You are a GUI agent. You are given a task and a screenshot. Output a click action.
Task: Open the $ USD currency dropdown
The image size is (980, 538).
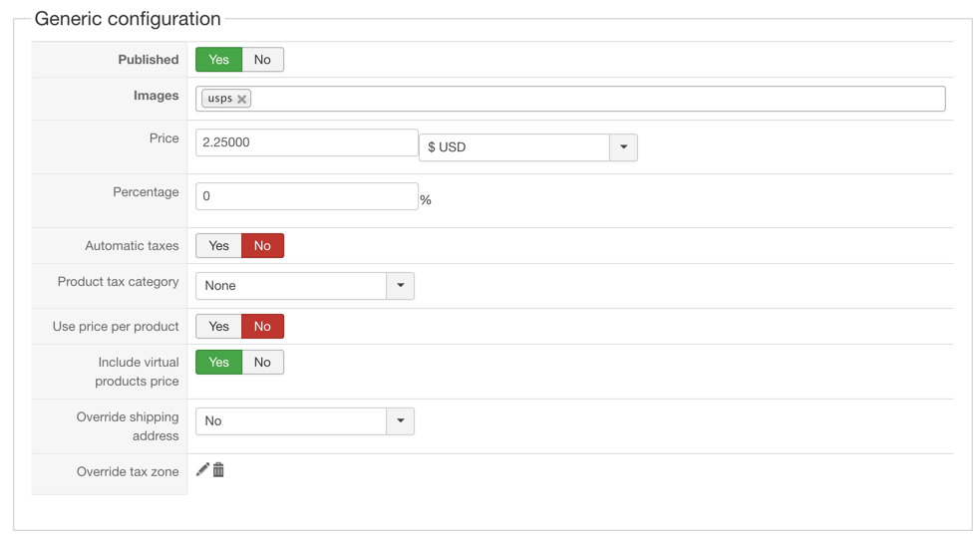[x=514, y=147]
